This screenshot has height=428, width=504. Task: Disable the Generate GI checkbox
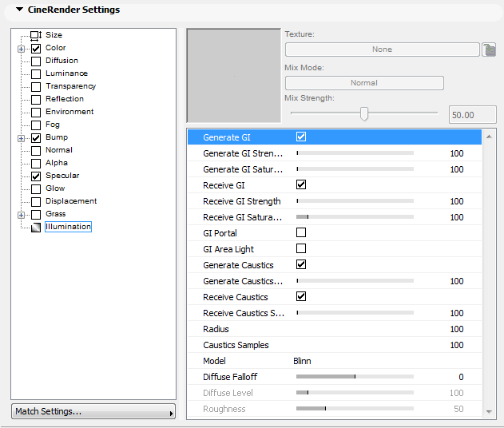click(x=301, y=137)
